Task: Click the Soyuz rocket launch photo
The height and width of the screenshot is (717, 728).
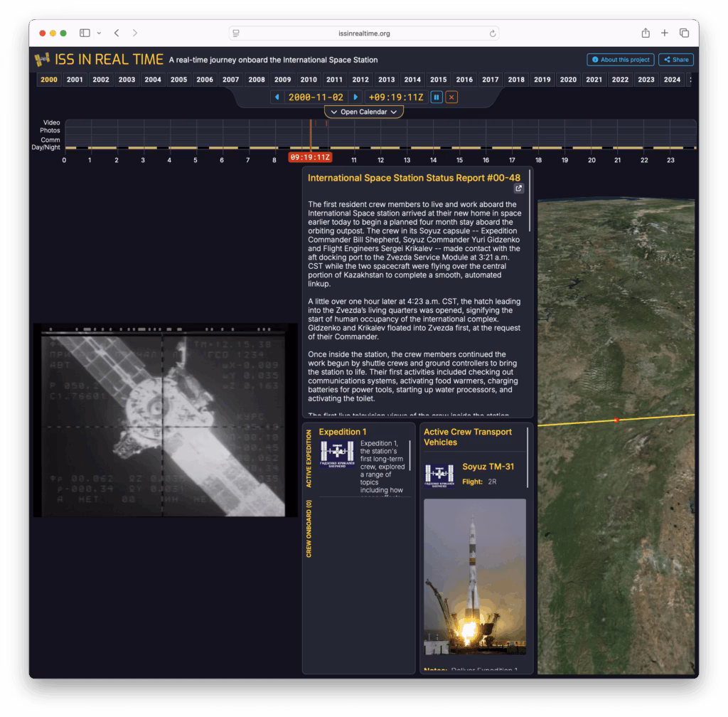Action: pyautogui.click(x=474, y=576)
